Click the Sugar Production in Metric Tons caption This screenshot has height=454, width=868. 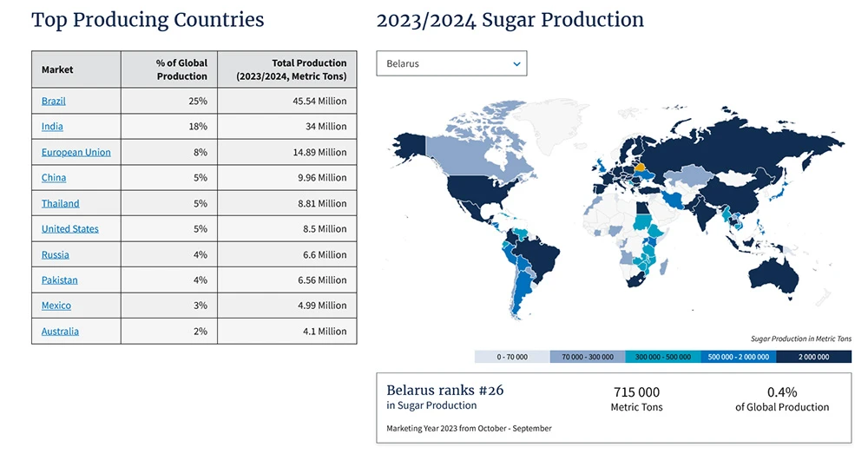[801, 339]
